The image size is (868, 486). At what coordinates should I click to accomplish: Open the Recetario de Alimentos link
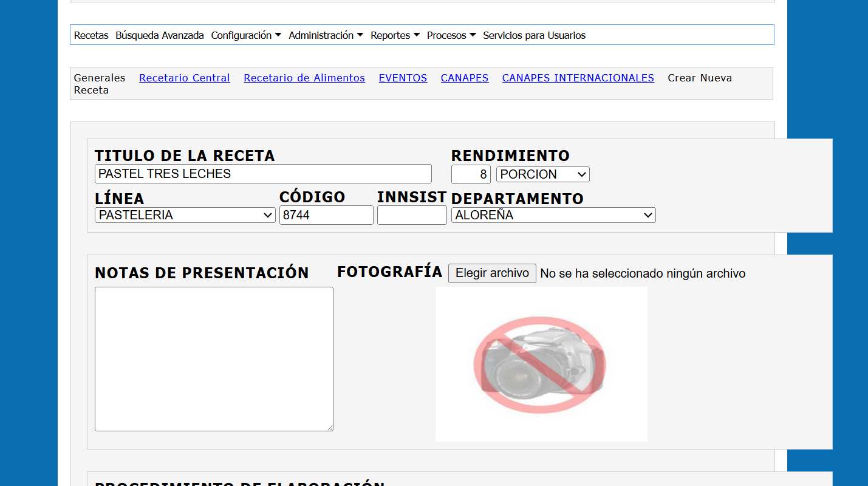click(304, 78)
